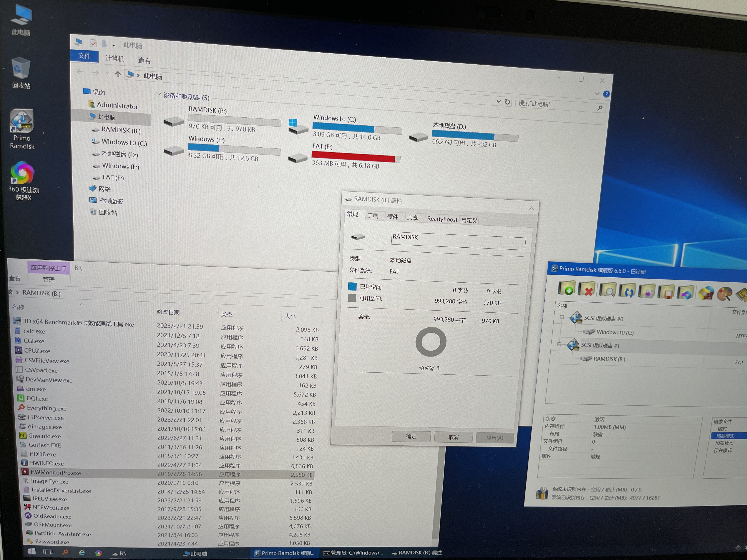Open the quick access toolbar dropdown arrow
This screenshot has width=747, height=560.
pos(113,45)
